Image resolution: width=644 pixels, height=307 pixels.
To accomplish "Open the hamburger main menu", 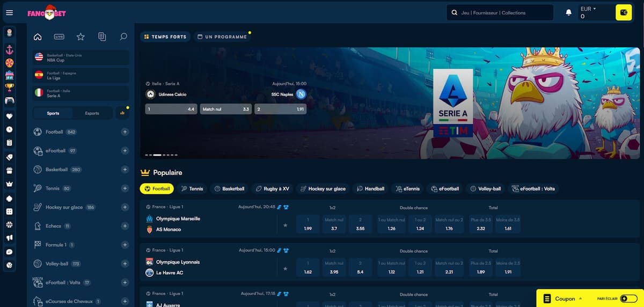I will coord(9,13).
